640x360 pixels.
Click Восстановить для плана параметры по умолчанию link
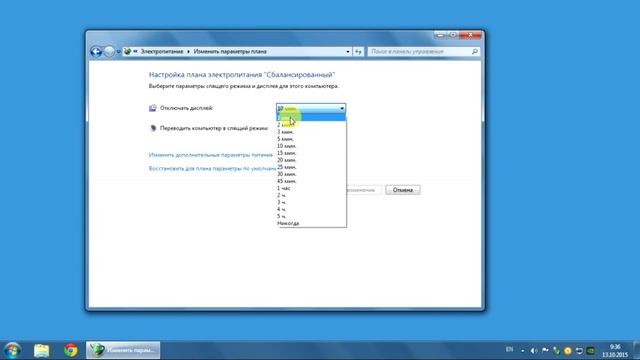click(x=212, y=168)
